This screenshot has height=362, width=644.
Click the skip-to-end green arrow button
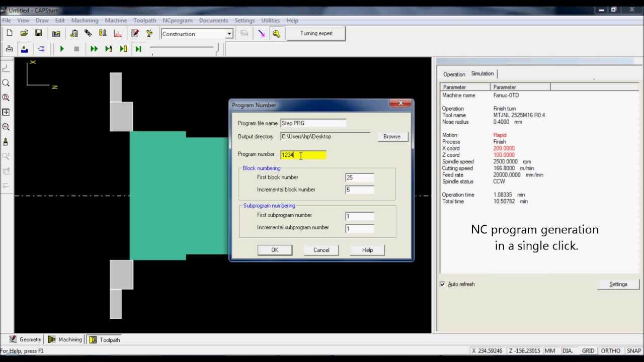coord(138,49)
